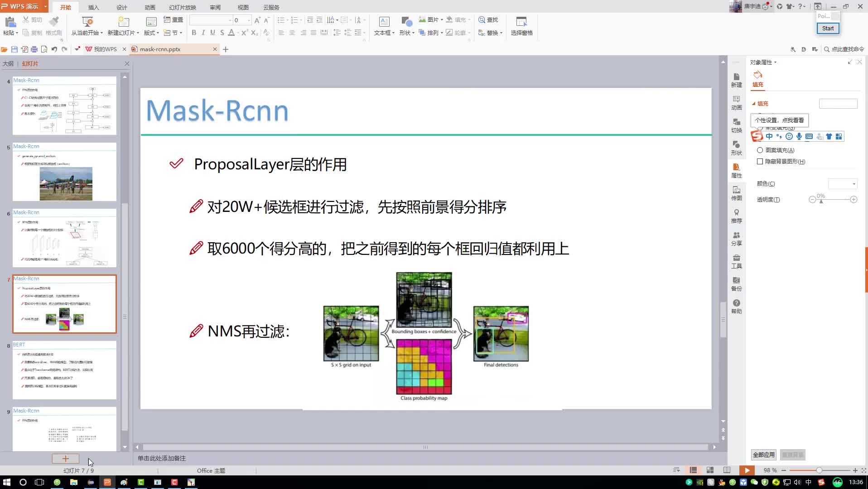Open the 插入 ribbon tab
The image size is (868, 489).
click(93, 7)
